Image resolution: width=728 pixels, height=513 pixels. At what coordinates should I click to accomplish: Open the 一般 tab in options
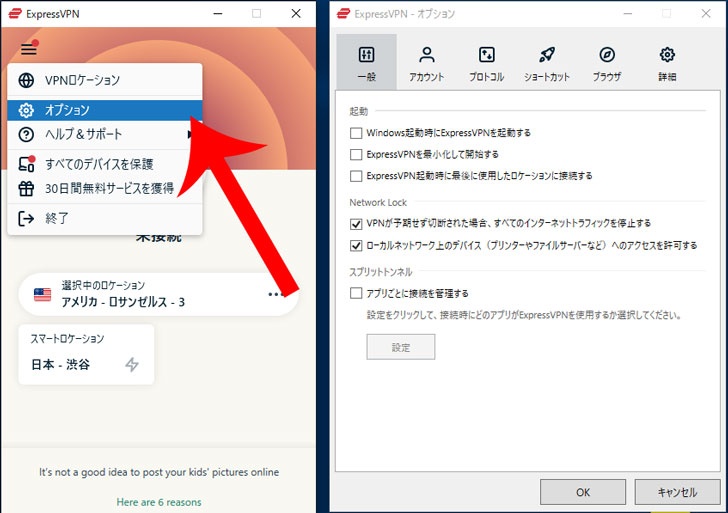pos(367,62)
